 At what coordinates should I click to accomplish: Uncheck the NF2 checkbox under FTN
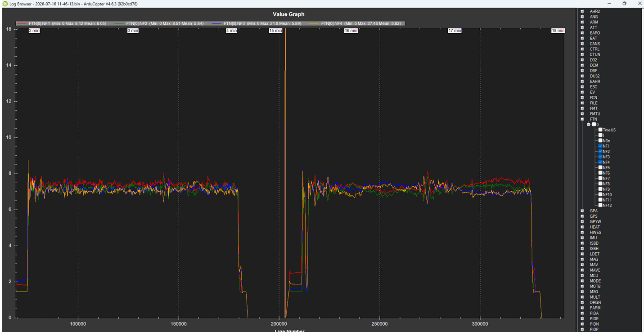(600, 152)
